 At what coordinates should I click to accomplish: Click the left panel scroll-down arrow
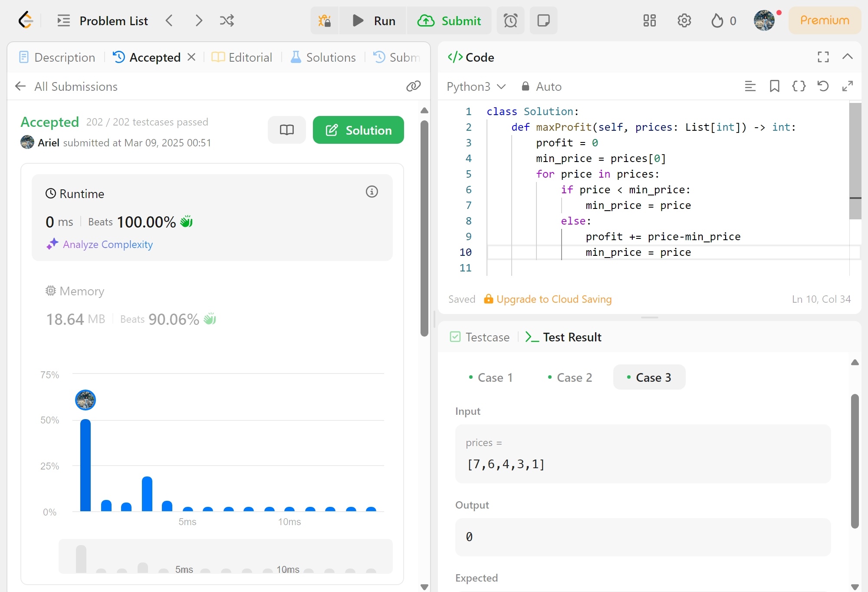(x=424, y=587)
